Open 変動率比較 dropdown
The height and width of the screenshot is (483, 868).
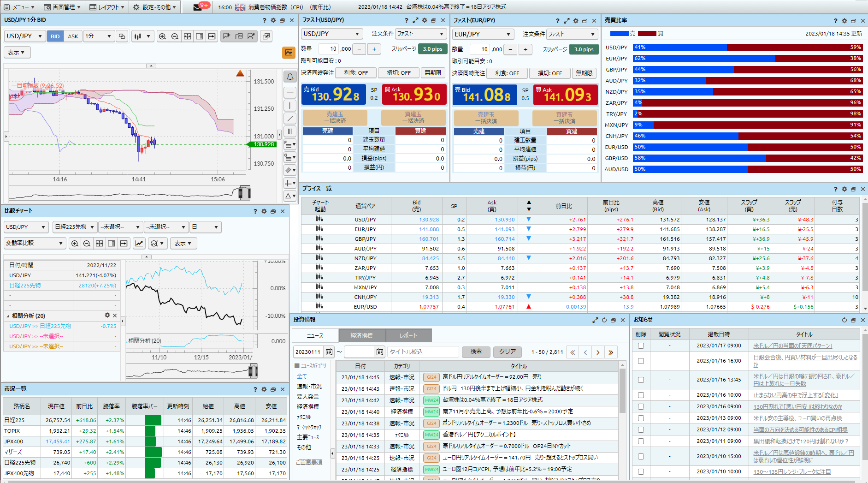(35, 243)
